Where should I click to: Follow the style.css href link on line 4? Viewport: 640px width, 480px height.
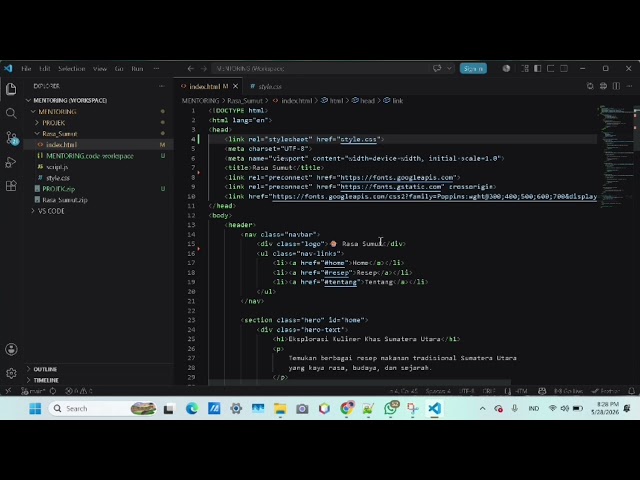(358, 139)
